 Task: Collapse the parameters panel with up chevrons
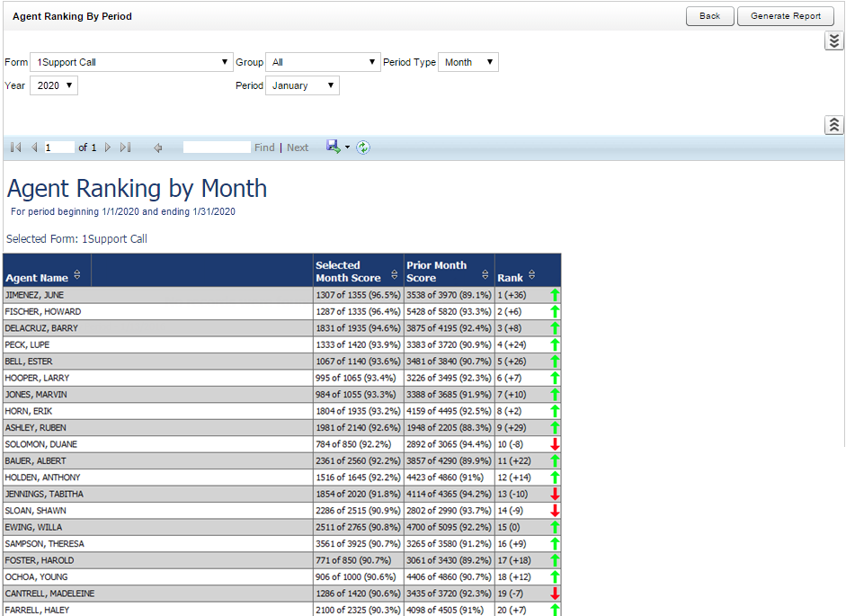coord(833,125)
